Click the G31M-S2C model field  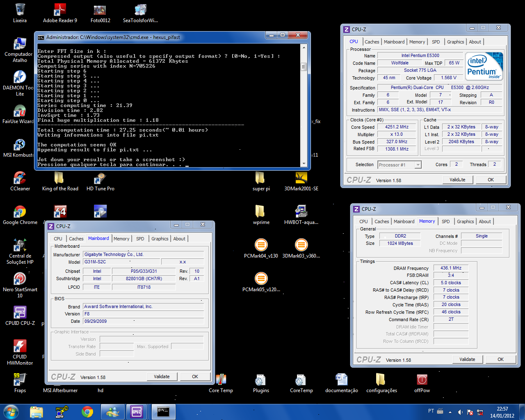coord(121,262)
